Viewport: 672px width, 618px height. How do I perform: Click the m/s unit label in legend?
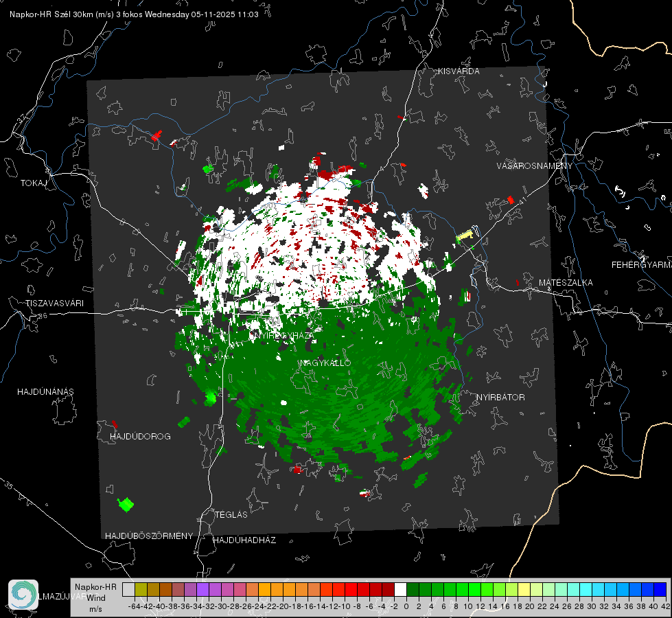coord(95,609)
